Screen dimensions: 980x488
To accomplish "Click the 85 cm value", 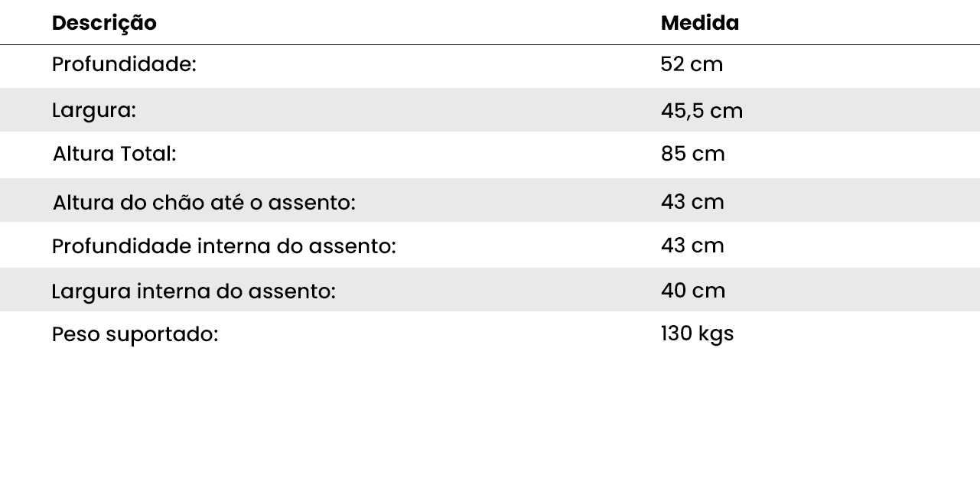I will coord(692,155).
